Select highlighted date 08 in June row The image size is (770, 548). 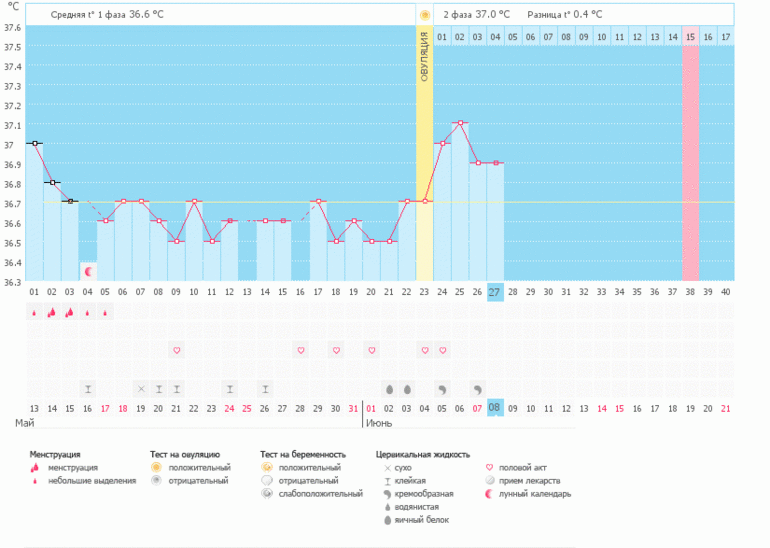tap(495, 408)
